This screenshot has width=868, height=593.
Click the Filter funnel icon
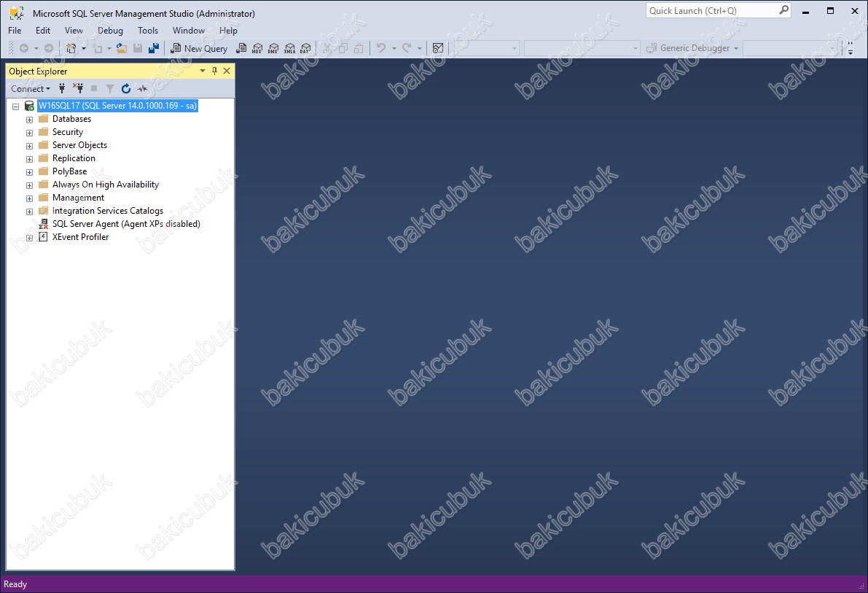(109, 89)
